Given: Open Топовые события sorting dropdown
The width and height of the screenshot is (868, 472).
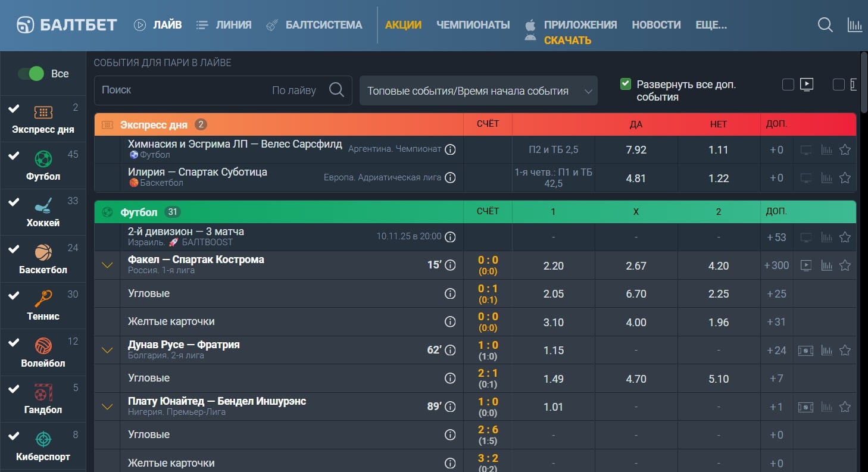Looking at the screenshot, I should 479,91.
